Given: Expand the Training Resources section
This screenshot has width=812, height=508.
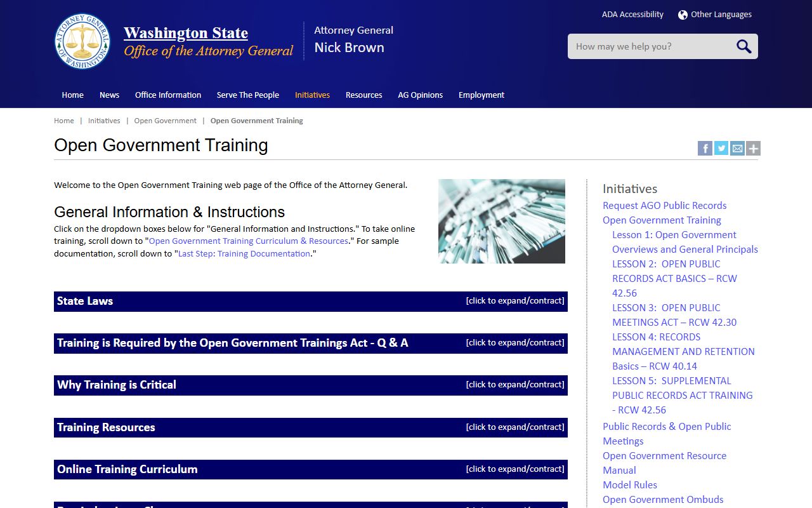Looking at the screenshot, I should coord(311,427).
